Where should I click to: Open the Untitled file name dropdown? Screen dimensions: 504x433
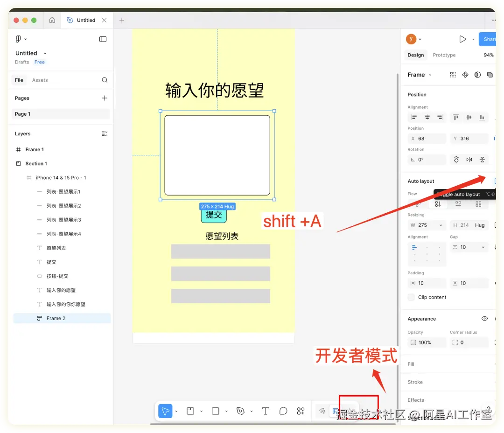(44, 53)
